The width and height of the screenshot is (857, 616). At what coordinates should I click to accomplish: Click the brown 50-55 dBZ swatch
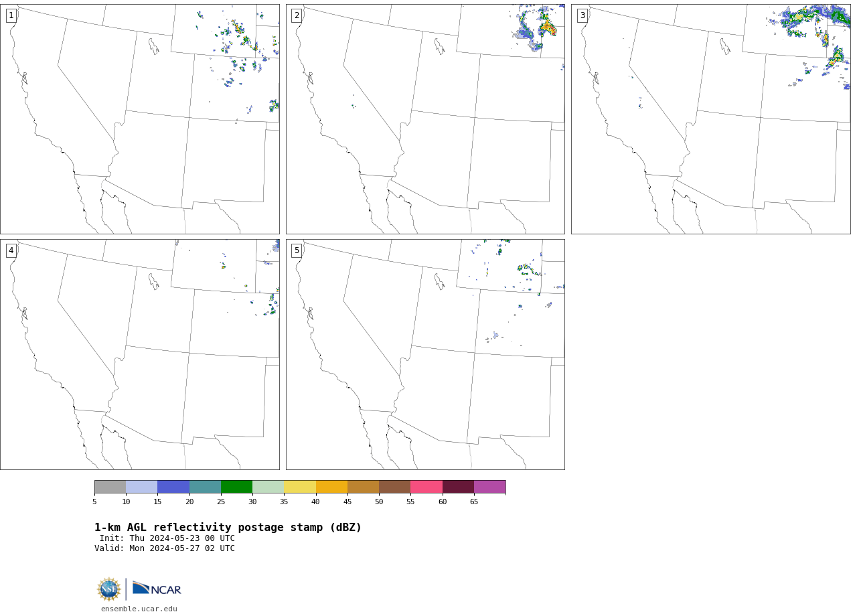(394, 487)
